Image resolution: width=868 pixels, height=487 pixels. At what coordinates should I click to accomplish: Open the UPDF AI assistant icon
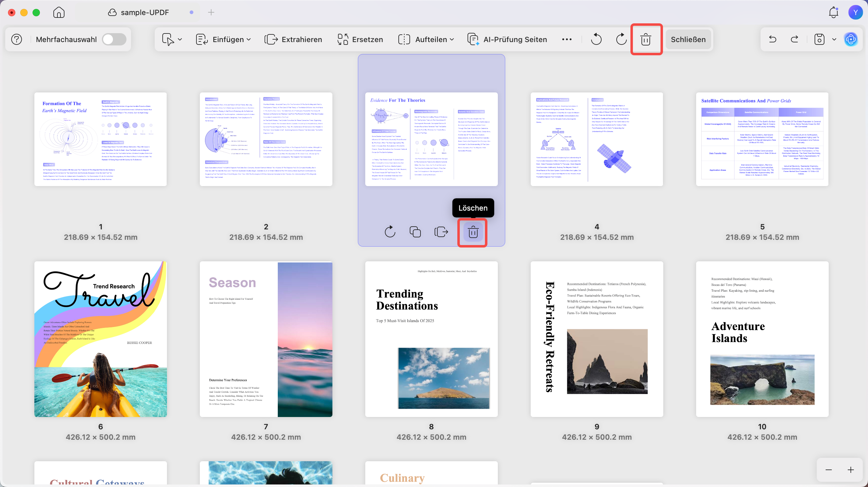851,39
